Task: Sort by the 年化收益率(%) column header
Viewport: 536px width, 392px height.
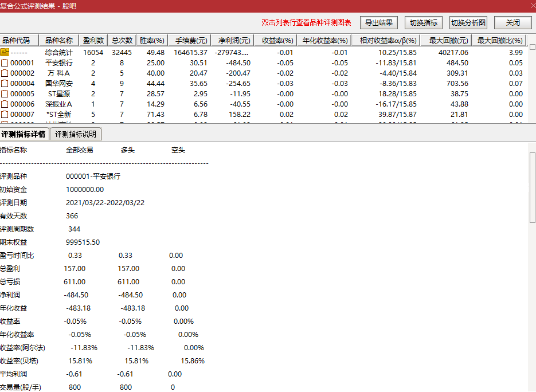Action: pos(324,40)
